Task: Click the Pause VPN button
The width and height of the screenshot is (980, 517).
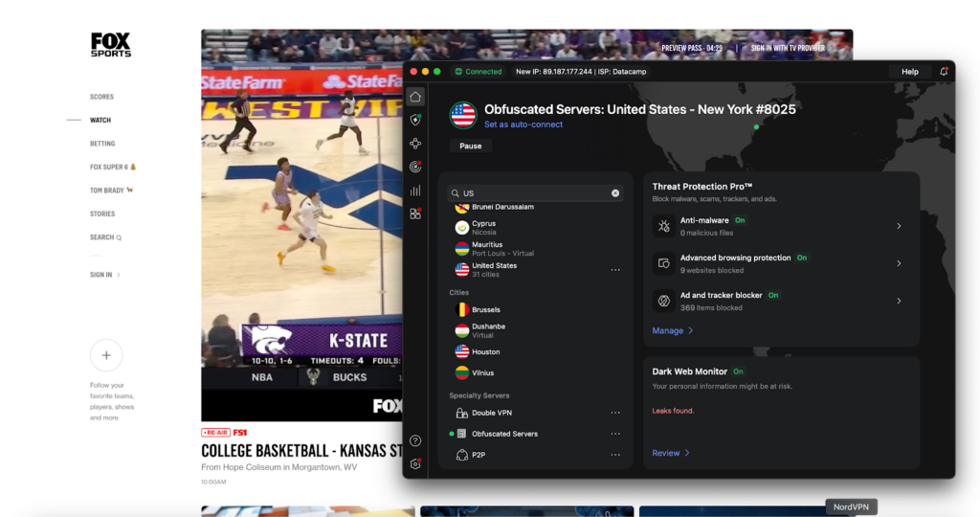Action: (x=471, y=146)
